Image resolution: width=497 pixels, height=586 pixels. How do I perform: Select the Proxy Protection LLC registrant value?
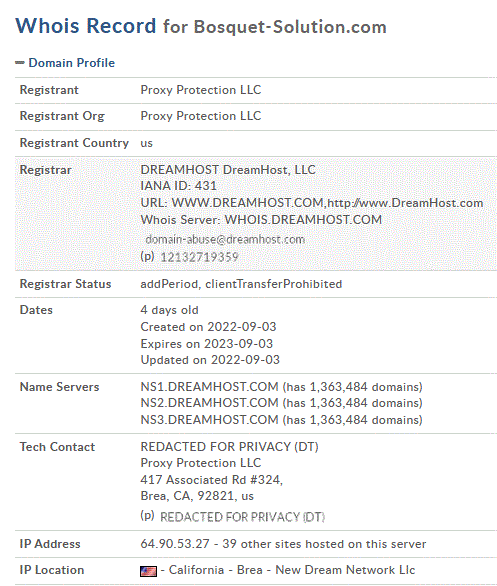point(201,90)
